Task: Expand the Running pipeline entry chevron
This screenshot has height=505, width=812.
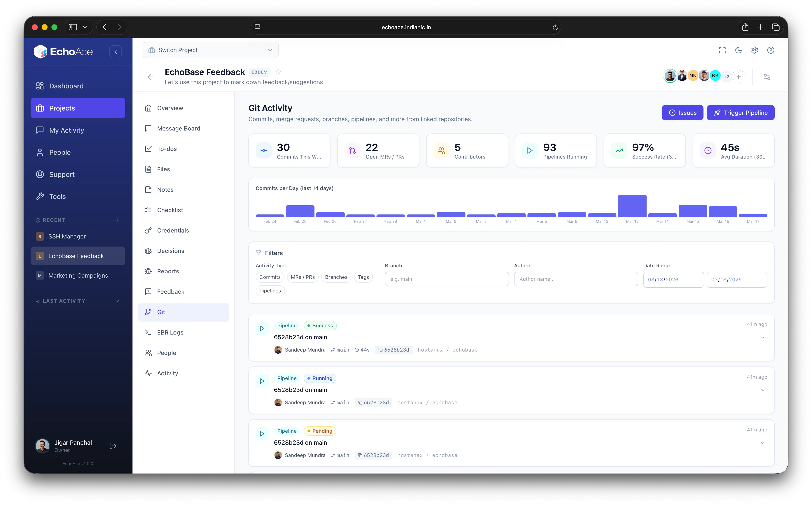Action: (762, 390)
